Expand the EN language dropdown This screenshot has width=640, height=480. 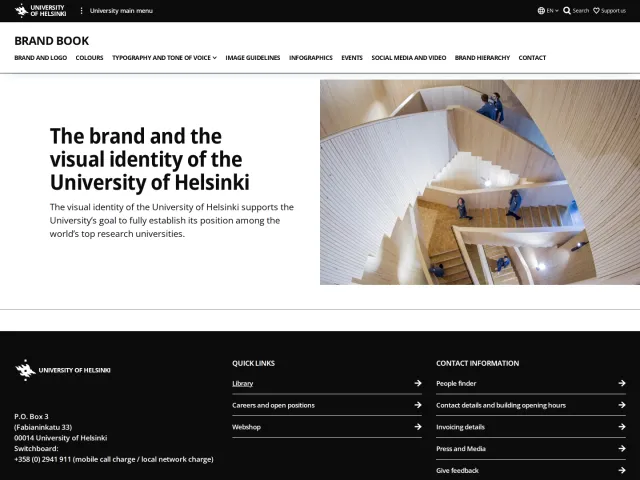pyautogui.click(x=552, y=11)
